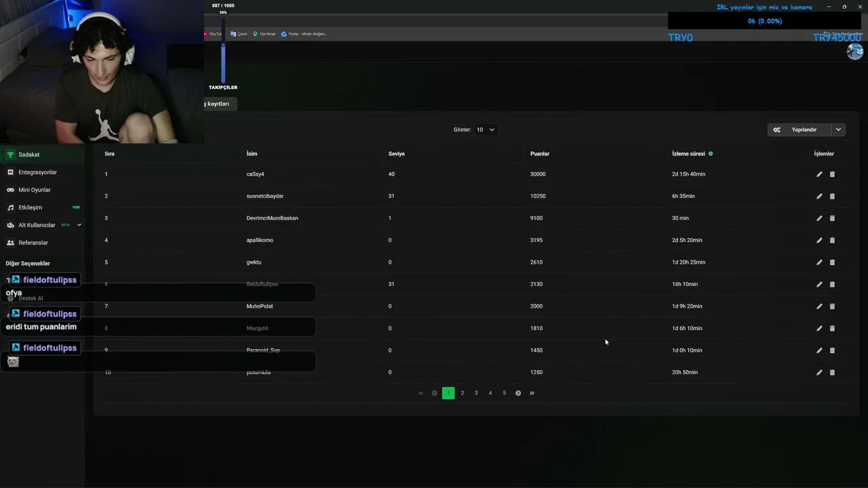The width and height of the screenshot is (868, 488).
Task: Click the current page 1 button
Action: [448, 393]
